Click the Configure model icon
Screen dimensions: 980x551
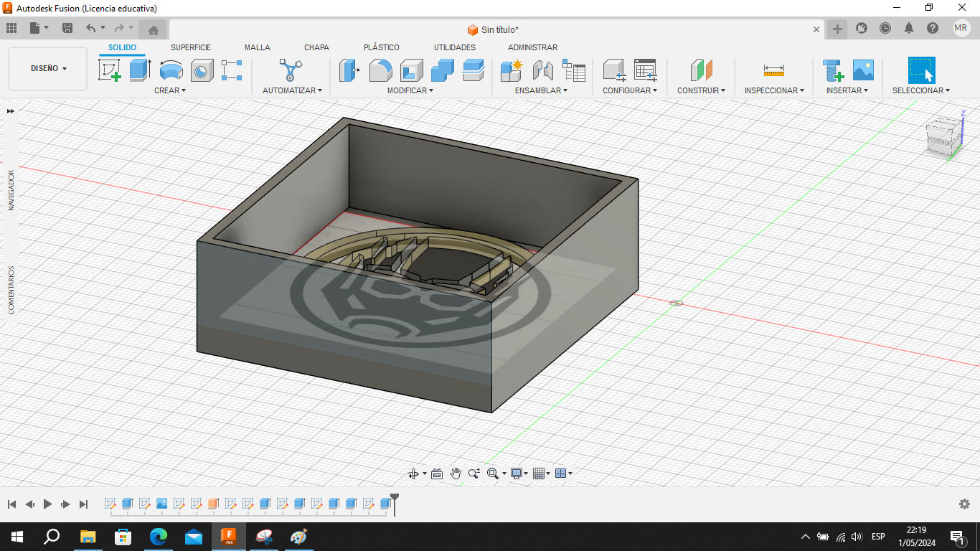614,70
